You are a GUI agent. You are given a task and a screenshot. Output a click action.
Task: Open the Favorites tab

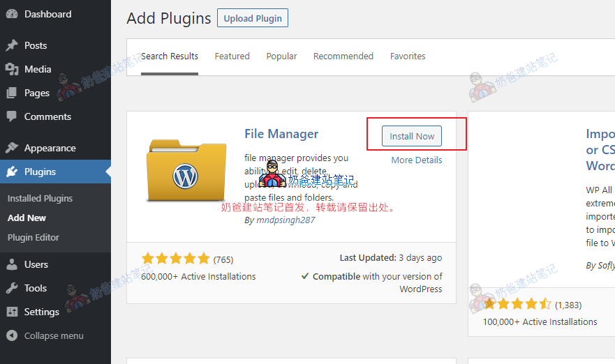pyautogui.click(x=408, y=56)
